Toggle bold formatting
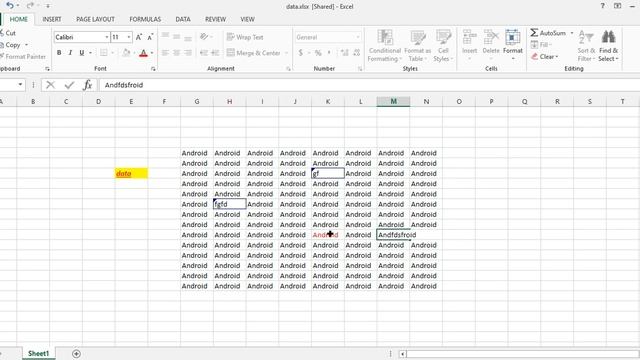 point(59,53)
